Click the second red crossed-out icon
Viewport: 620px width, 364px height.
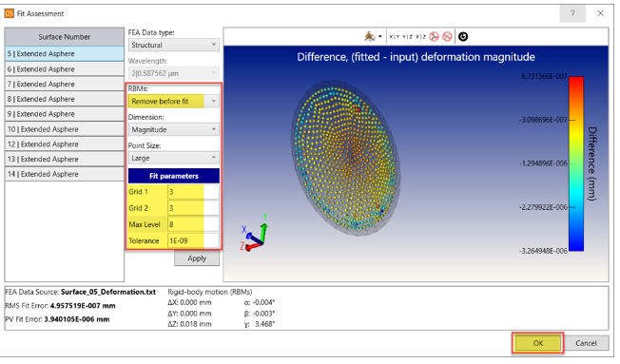(447, 37)
